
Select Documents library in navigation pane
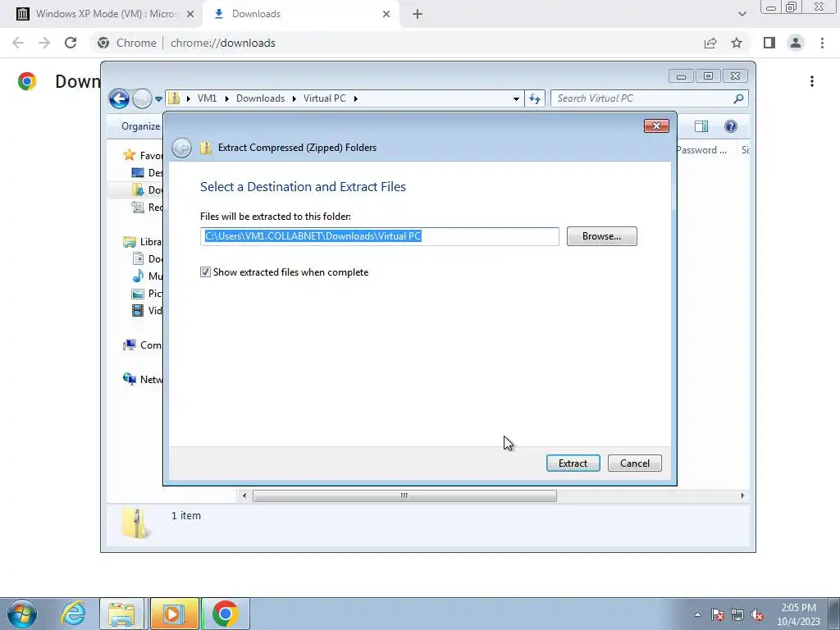click(x=147, y=258)
